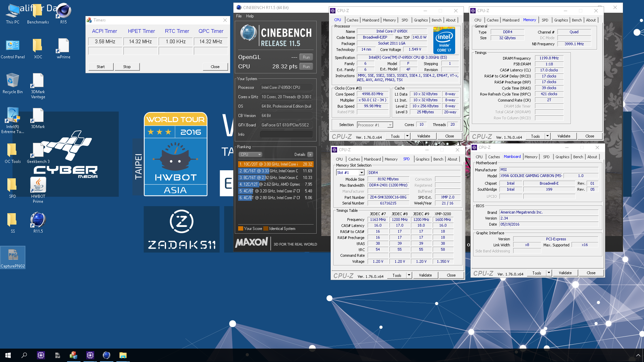644x362 pixels.
Task: Launch the wPrime shortcut
Action: coord(63,49)
